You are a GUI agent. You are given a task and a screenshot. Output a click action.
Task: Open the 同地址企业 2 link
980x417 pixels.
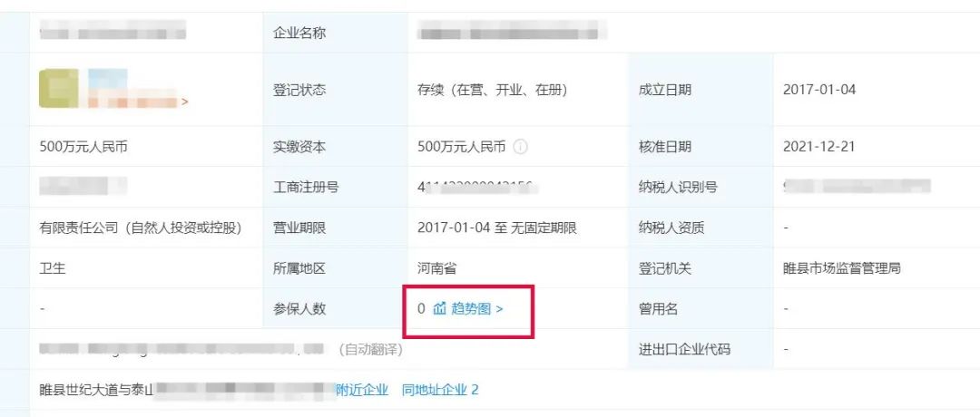click(x=440, y=390)
